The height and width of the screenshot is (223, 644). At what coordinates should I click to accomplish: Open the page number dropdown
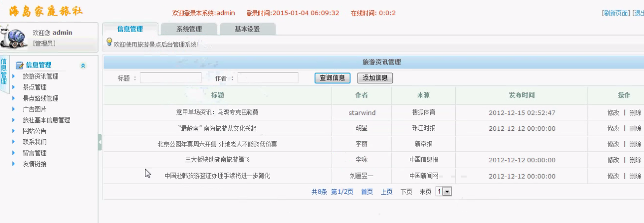point(443,191)
